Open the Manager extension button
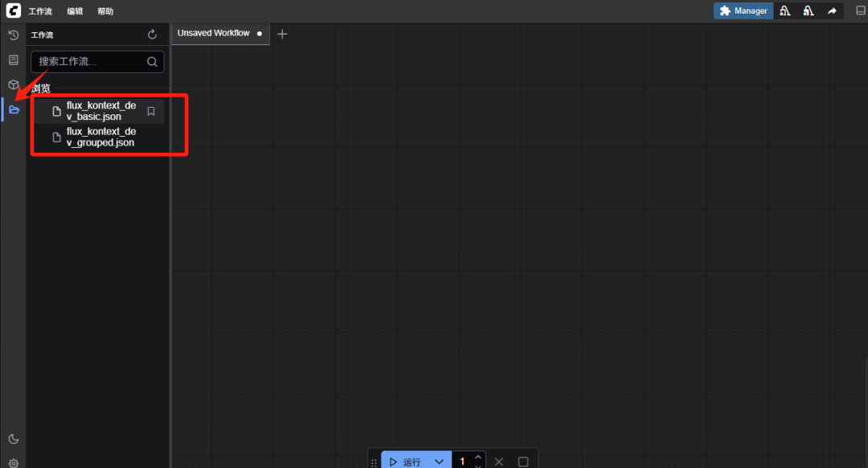The height and width of the screenshot is (468, 868). [743, 10]
